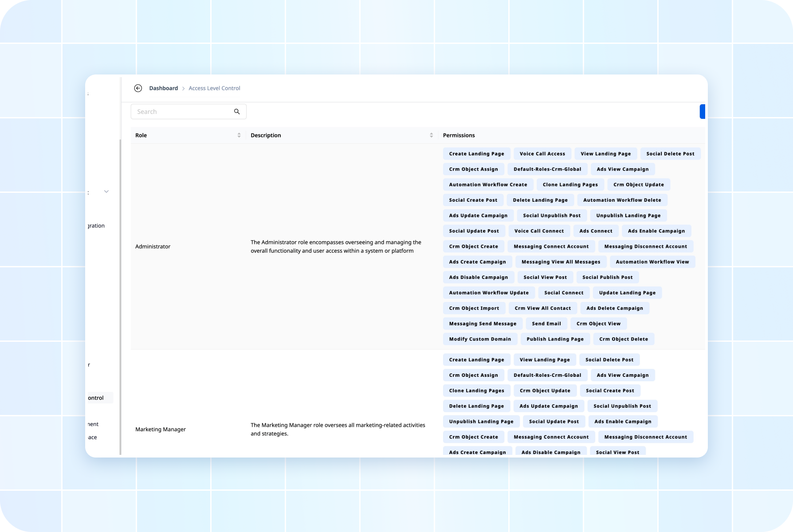The height and width of the screenshot is (532, 793).
Task: Click the Permissions column header
Action: [459, 135]
